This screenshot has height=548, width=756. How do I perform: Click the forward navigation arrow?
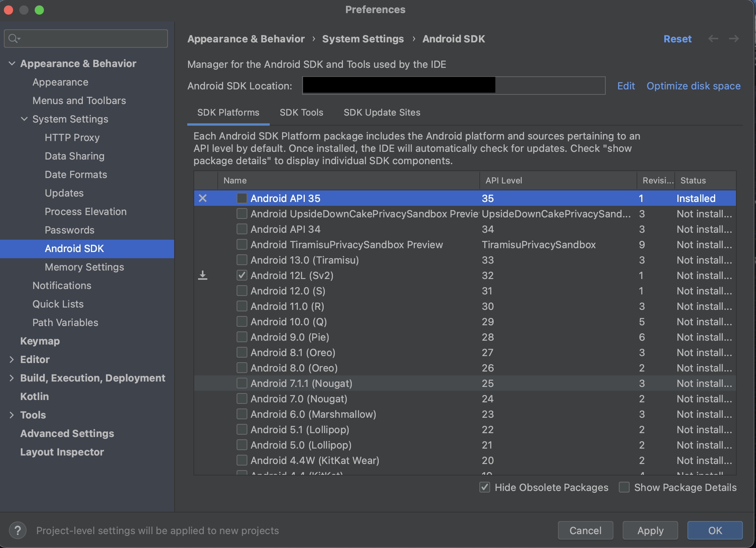click(x=734, y=39)
